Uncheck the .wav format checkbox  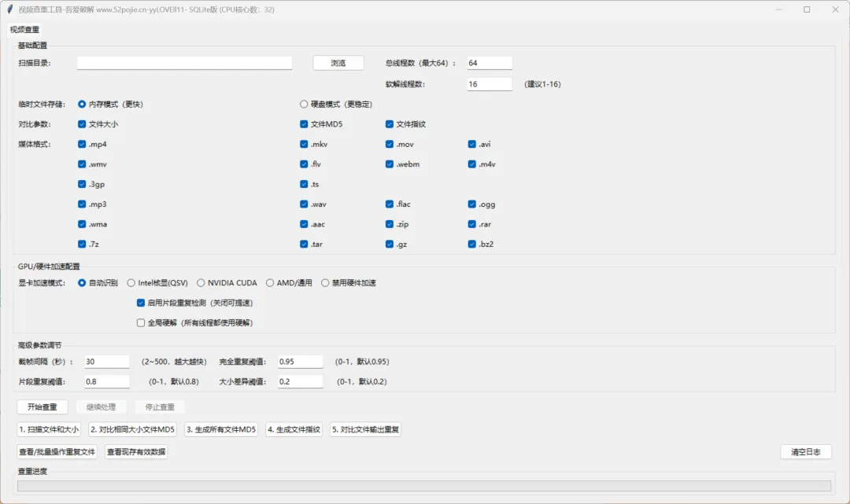pyautogui.click(x=304, y=204)
